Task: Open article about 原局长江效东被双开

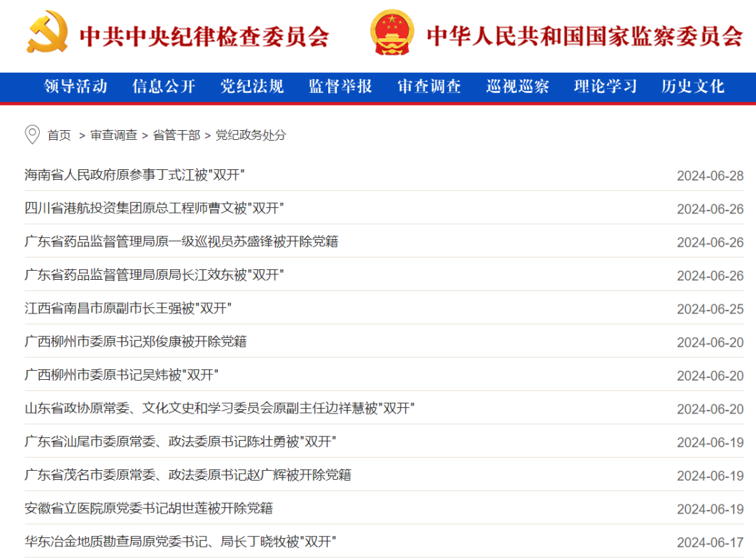Action: (x=154, y=275)
